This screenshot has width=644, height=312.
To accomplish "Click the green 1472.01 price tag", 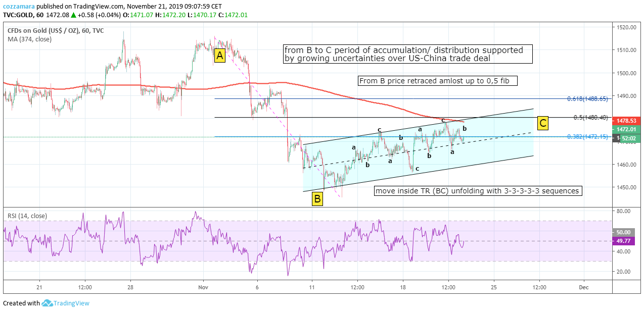I will point(627,130).
